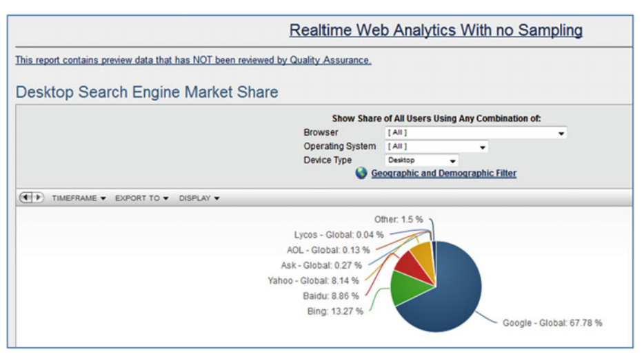Screen dimensions: 644x354
Task: Open the EXPORT TO menu
Action: tap(142, 198)
